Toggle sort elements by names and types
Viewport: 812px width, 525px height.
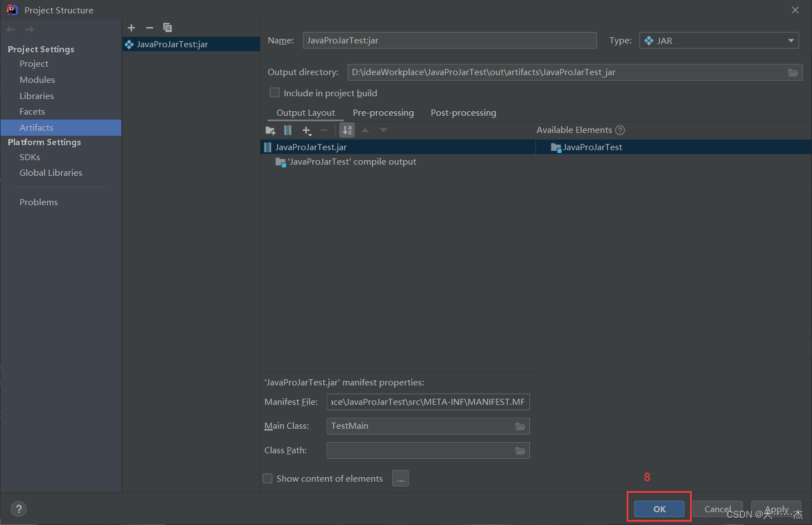pyautogui.click(x=347, y=130)
